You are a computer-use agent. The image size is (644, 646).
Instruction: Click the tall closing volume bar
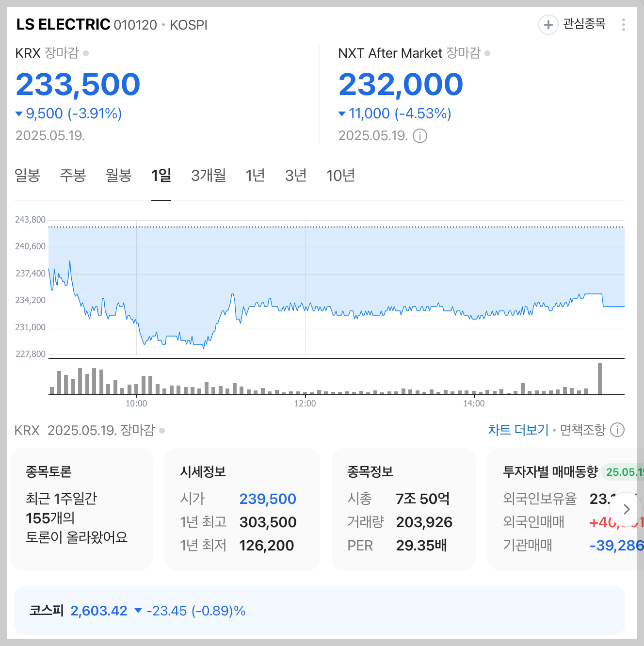tap(600, 379)
